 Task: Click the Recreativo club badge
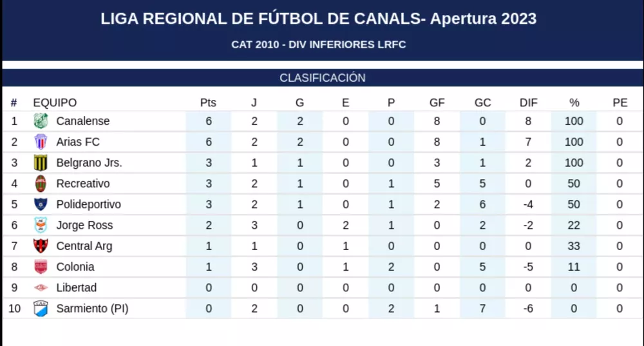pos(41,184)
